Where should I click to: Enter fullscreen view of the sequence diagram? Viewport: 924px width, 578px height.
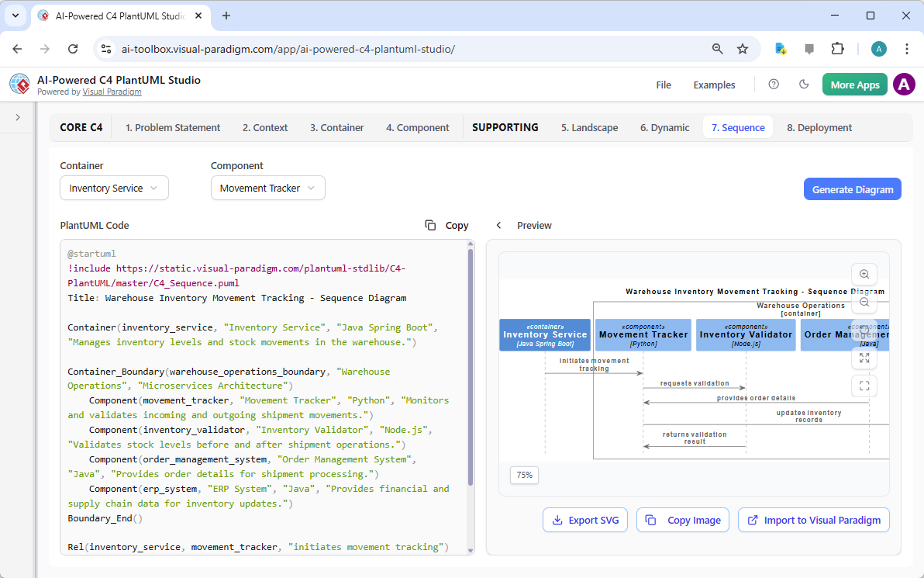pos(864,358)
